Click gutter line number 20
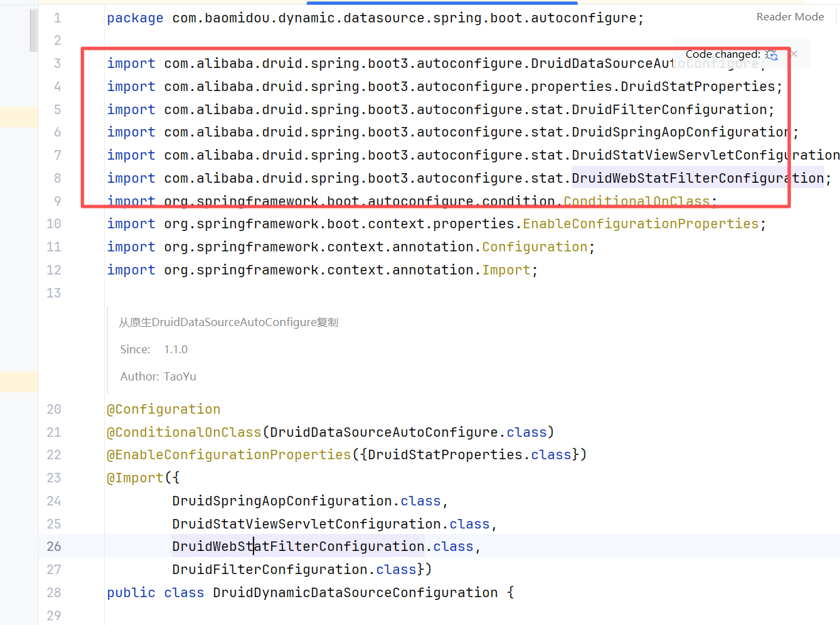 [x=54, y=409]
